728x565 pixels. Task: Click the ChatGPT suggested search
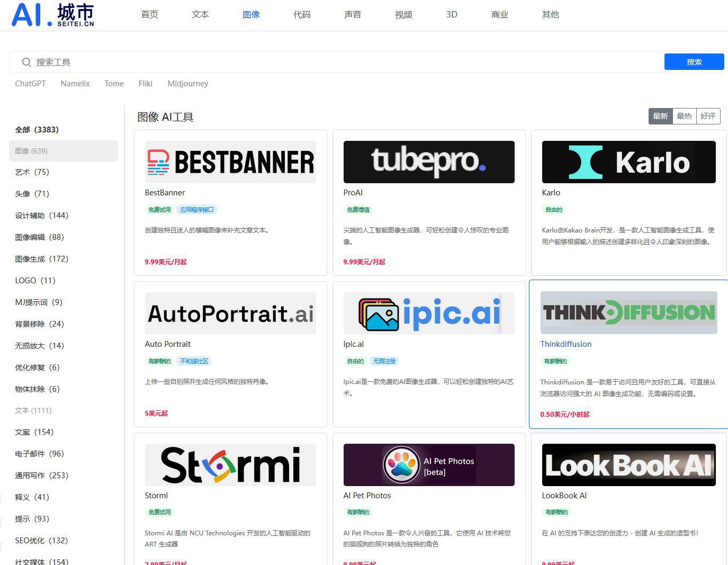pos(30,84)
